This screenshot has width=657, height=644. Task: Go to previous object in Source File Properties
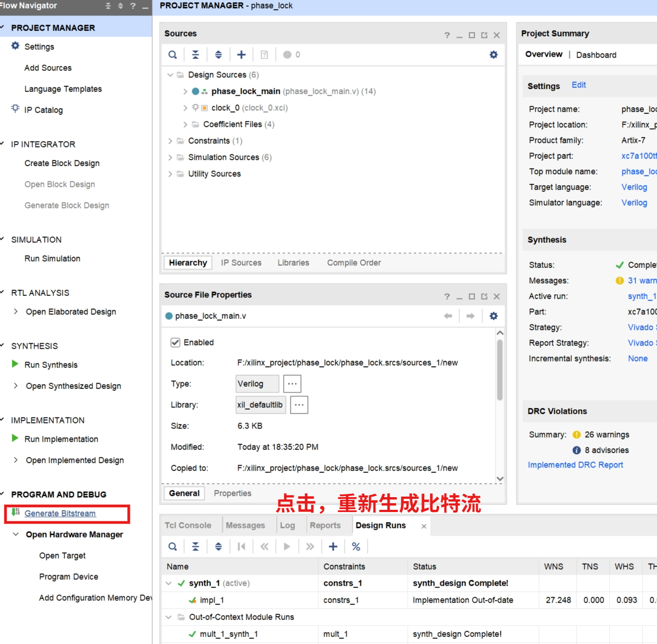click(x=448, y=316)
